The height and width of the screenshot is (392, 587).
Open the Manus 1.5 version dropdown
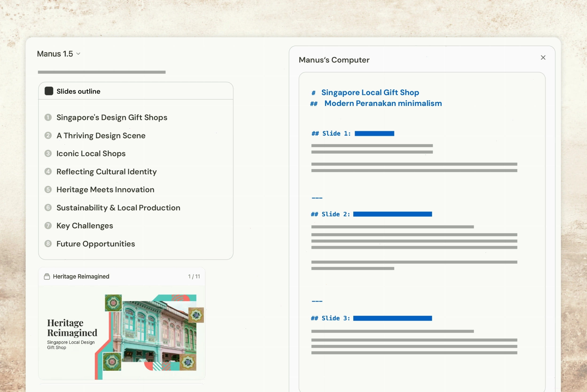(x=59, y=54)
